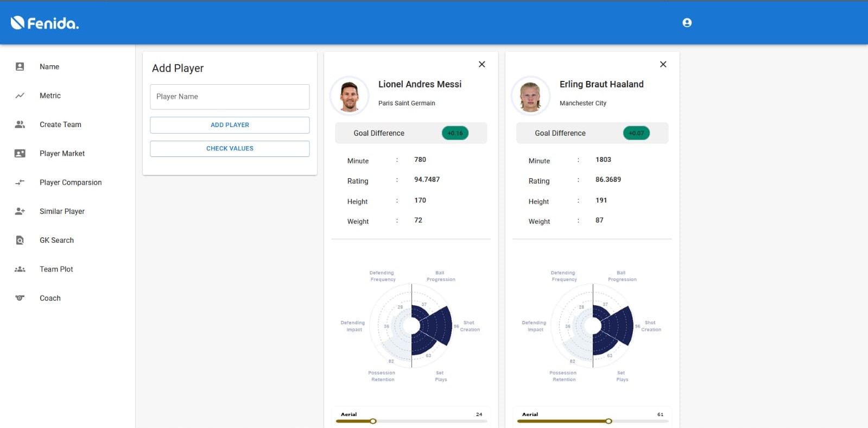Click the Player Market card icon
868x428 pixels.
(20, 154)
